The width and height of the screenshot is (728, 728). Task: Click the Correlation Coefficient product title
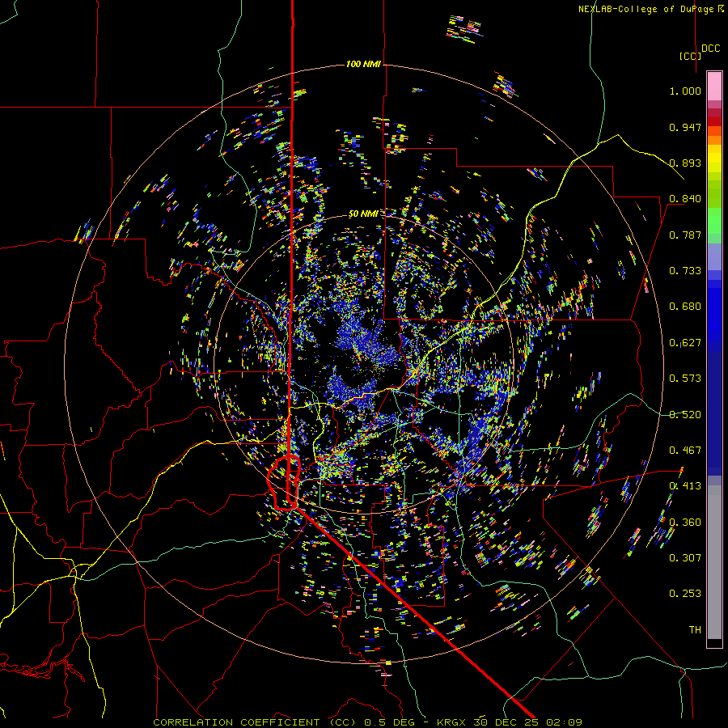click(x=255, y=722)
